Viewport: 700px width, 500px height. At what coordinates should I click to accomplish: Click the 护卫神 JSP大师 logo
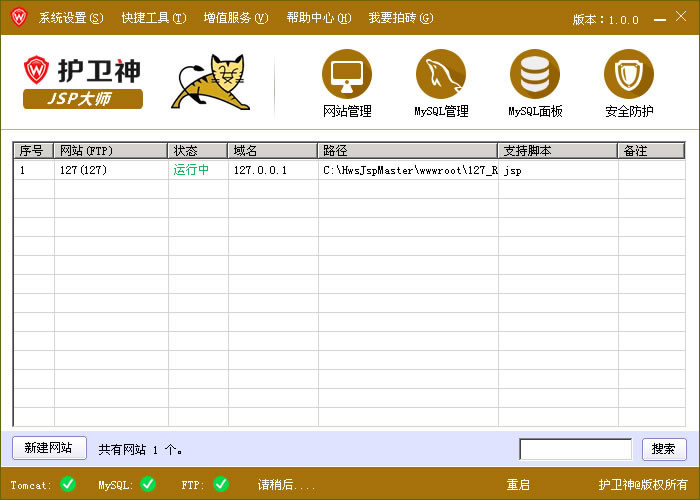click(83, 82)
